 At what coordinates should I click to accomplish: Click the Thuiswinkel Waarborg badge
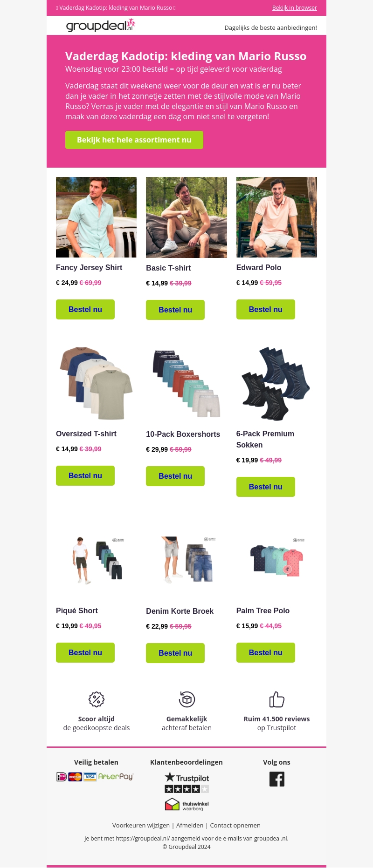coord(186,804)
